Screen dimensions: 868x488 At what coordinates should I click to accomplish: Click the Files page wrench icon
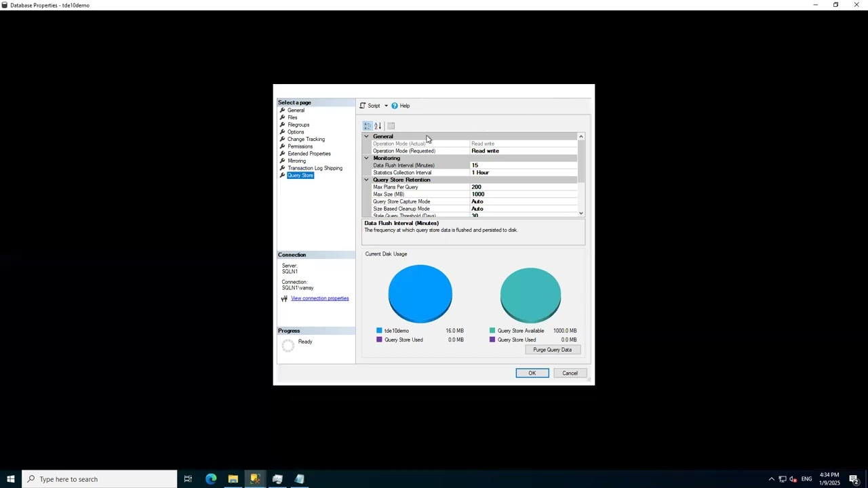(282, 117)
